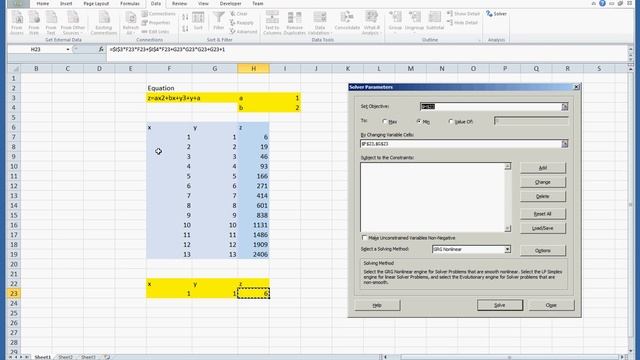Click Advanced filter in ribbon
640x360 pixels.
tap(244, 31)
